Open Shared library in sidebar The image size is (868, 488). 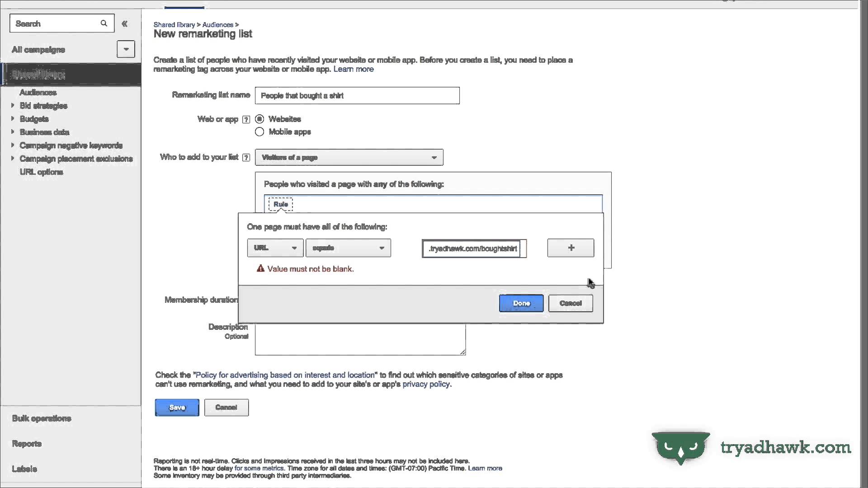click(71, 75)
